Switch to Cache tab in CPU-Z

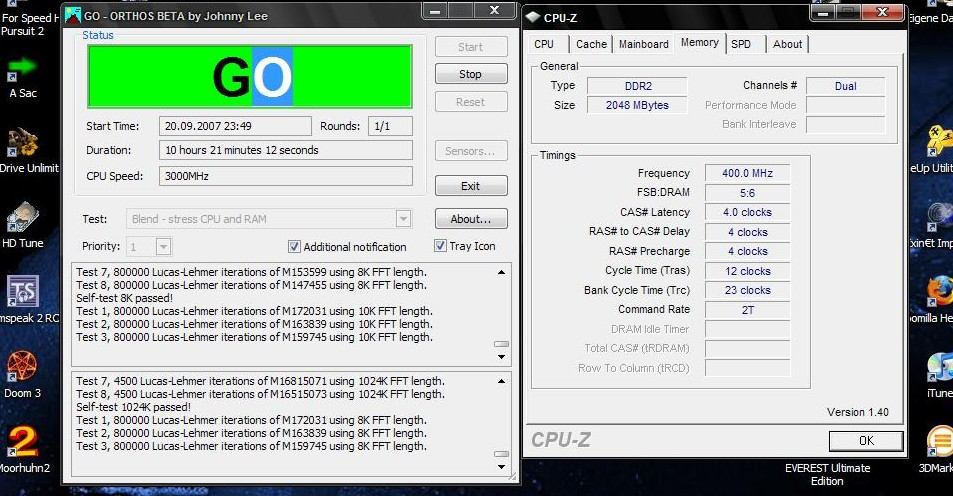(591, 44)
